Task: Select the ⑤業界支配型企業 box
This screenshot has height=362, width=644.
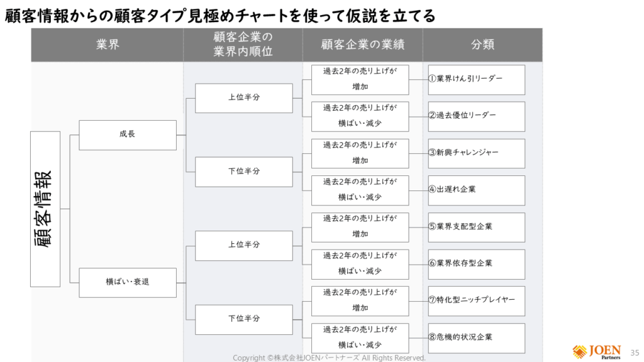Action: click(x=476, y=227)
